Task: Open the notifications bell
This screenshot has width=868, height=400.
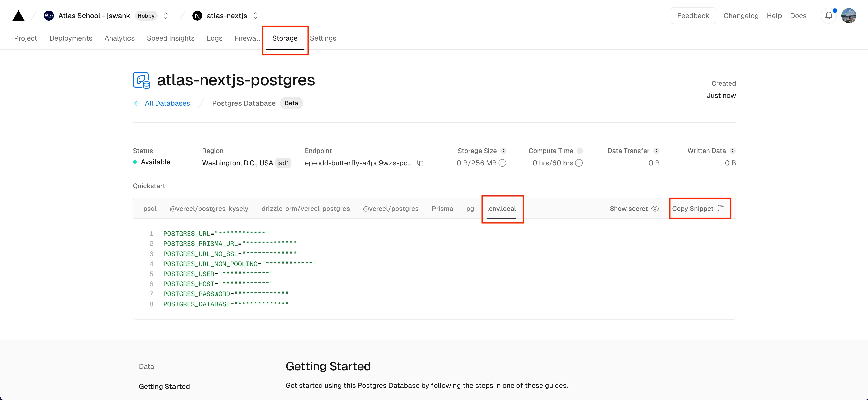Action: point(829,16)
